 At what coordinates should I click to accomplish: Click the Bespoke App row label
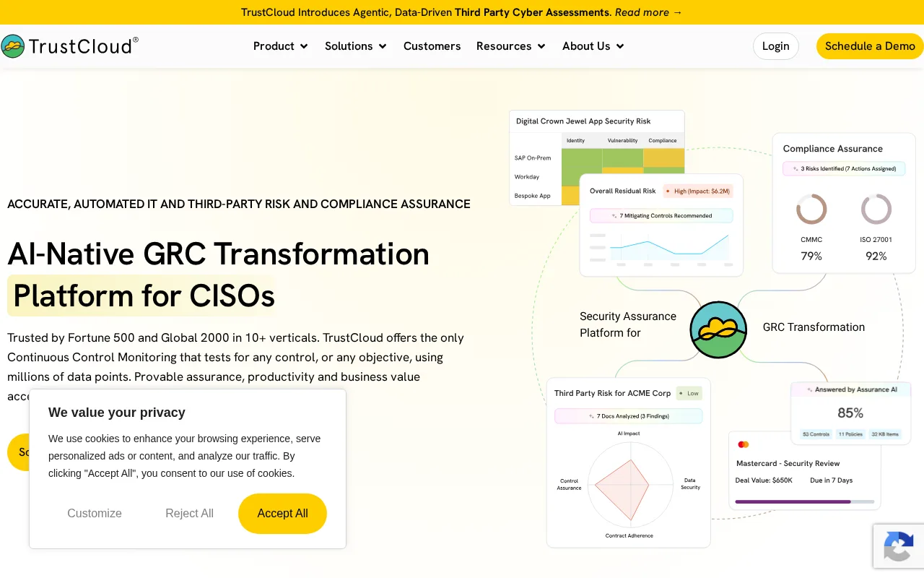click(x=533, y=196)
